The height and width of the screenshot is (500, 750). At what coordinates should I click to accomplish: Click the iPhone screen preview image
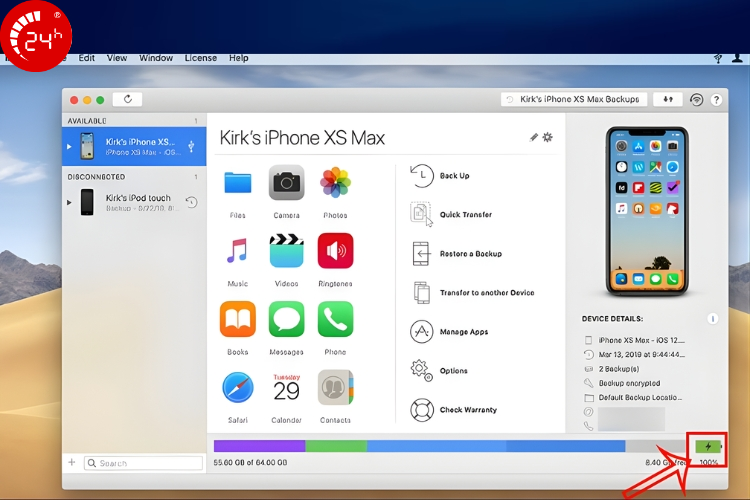(x=647, y=211)
